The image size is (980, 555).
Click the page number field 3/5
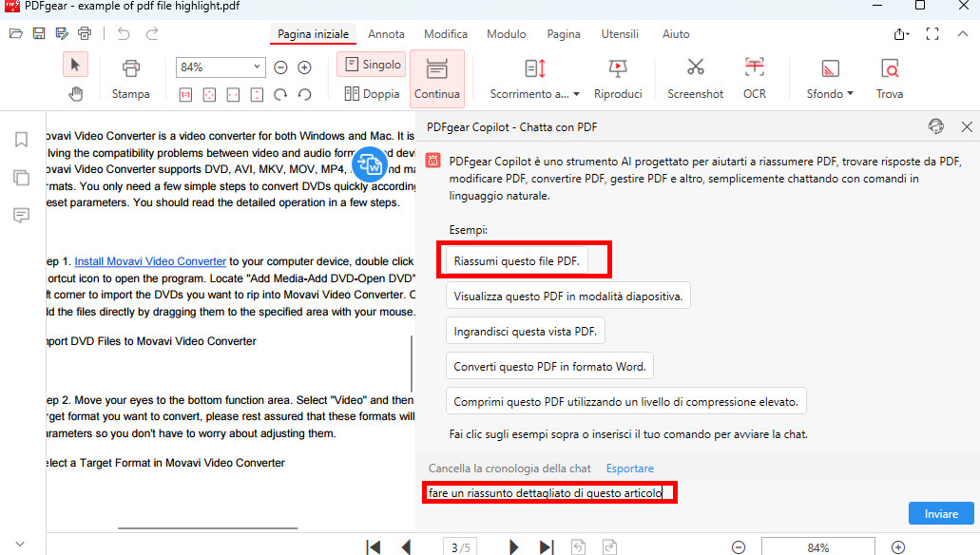[460, 546]
